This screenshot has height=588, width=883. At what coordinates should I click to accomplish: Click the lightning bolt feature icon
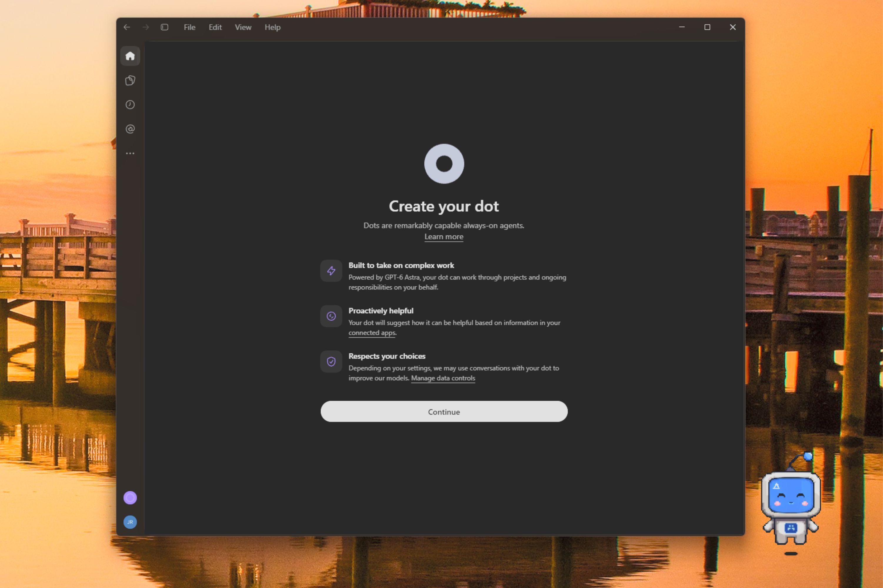click(x=331, y=271)
